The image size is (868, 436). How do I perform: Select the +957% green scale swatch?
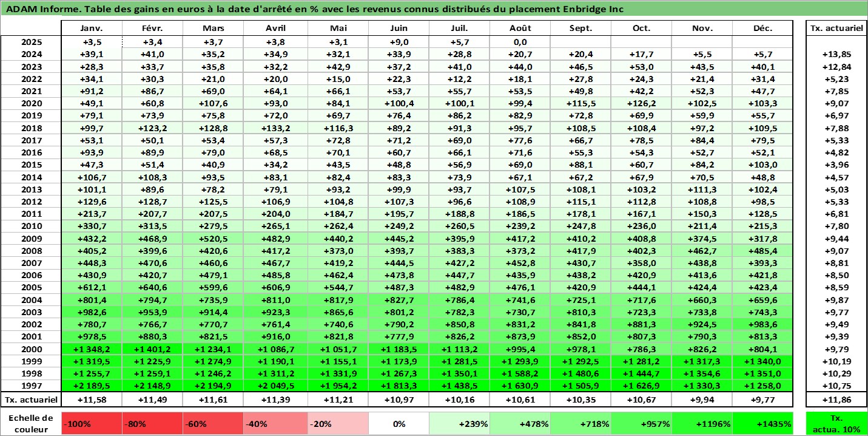coord(641,424)
